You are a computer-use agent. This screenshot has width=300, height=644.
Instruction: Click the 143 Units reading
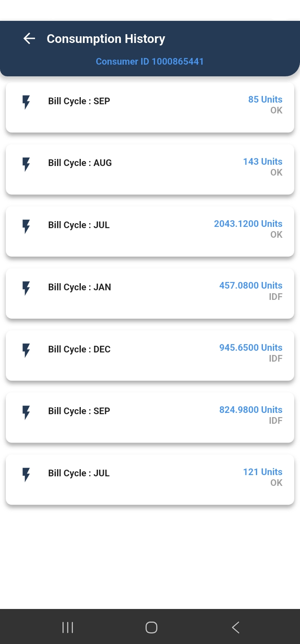click(262, 162)
